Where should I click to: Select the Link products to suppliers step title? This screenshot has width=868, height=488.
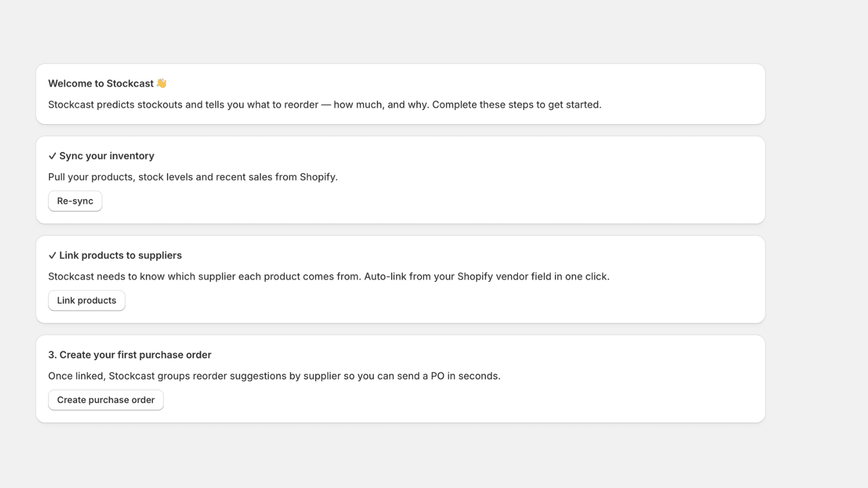click(x=120, y=255)
